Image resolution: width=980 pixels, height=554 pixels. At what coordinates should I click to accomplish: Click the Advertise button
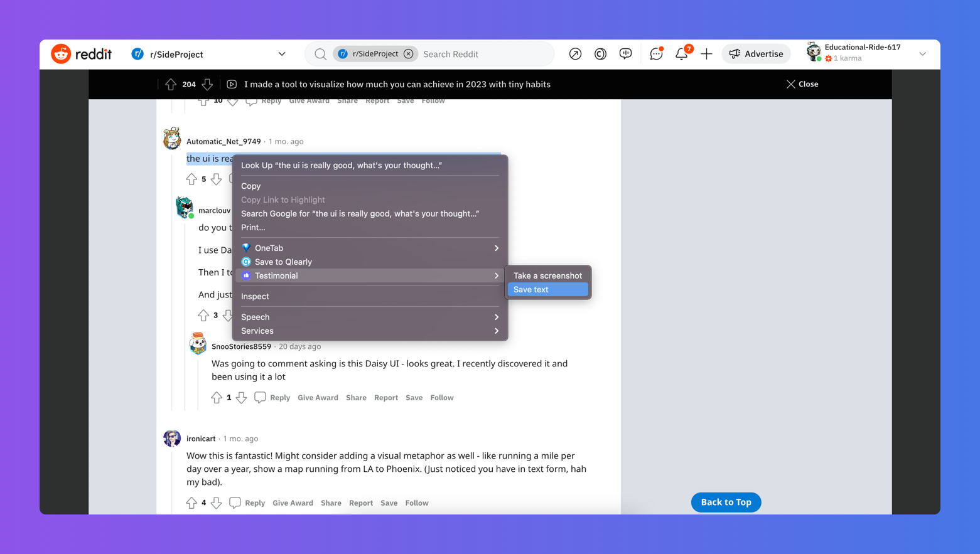756,53
